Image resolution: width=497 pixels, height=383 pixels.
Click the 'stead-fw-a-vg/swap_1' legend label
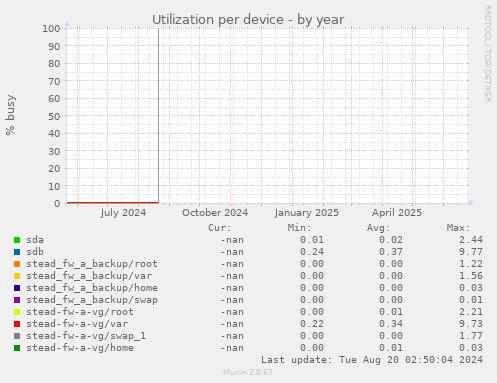86,336
